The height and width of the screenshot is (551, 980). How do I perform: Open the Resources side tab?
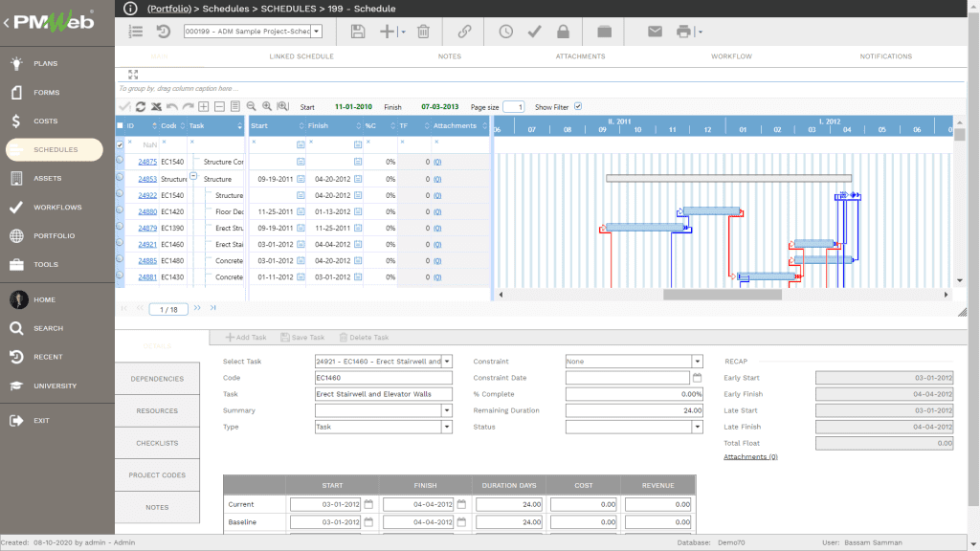coord(158,410)
